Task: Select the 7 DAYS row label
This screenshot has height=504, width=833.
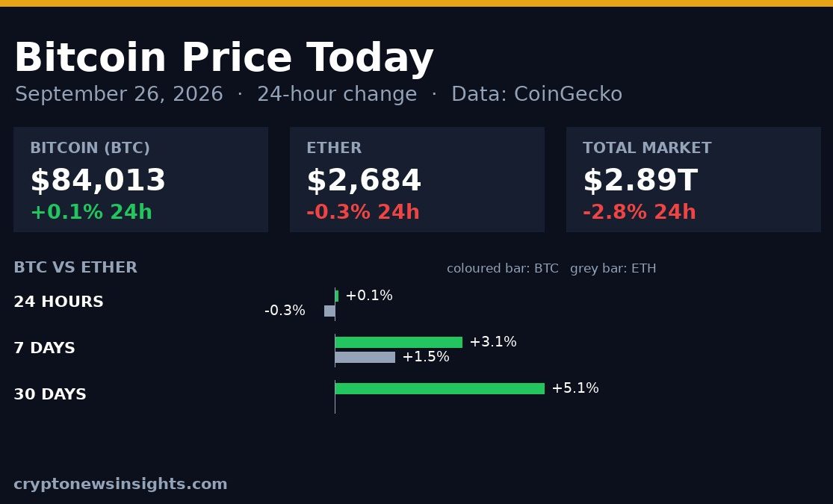Action: [x=45, y=348]
